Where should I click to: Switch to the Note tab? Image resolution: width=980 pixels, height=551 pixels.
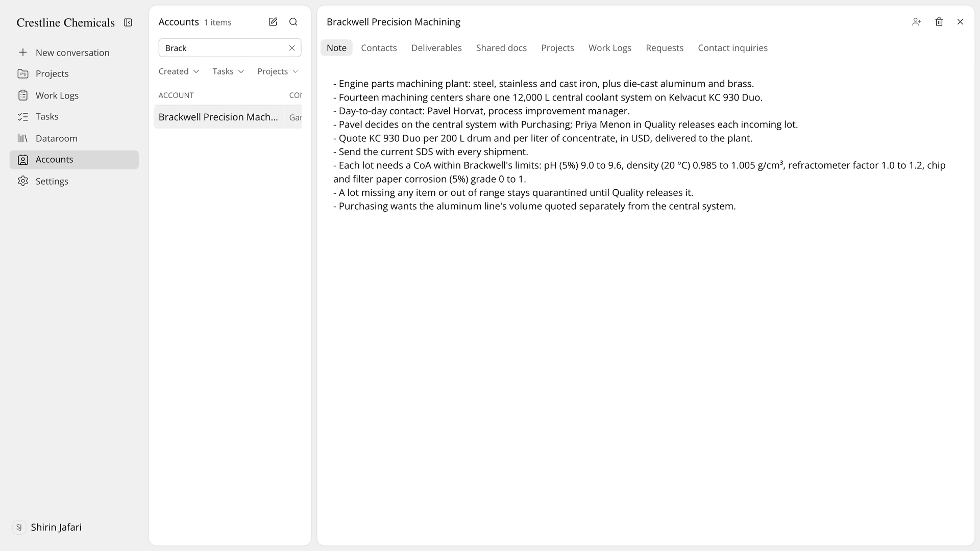[336, 48]
